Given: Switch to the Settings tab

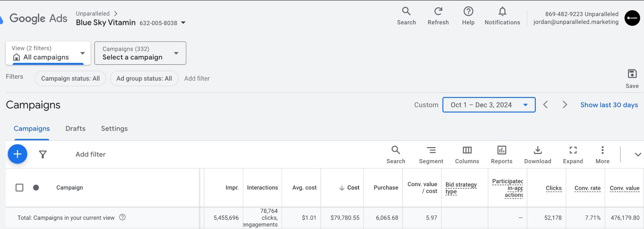Looking at the screenshot, I should coord(114,129).
